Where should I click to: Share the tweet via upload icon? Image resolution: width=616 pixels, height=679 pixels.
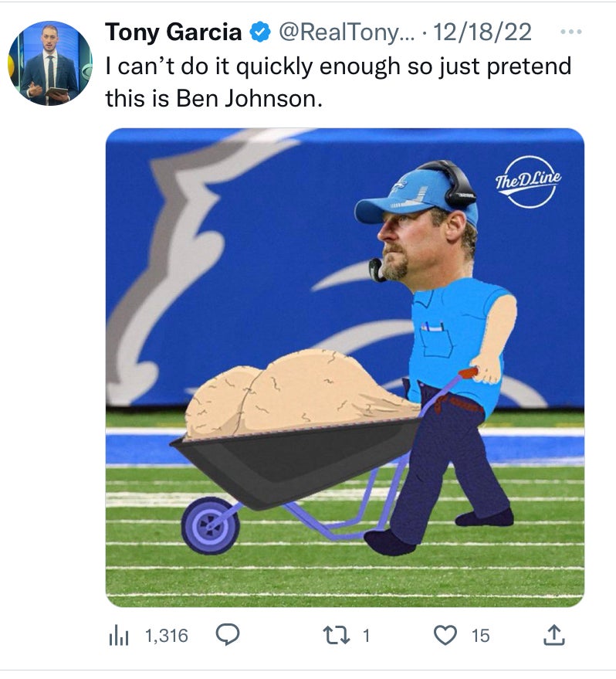click(554, 635)
